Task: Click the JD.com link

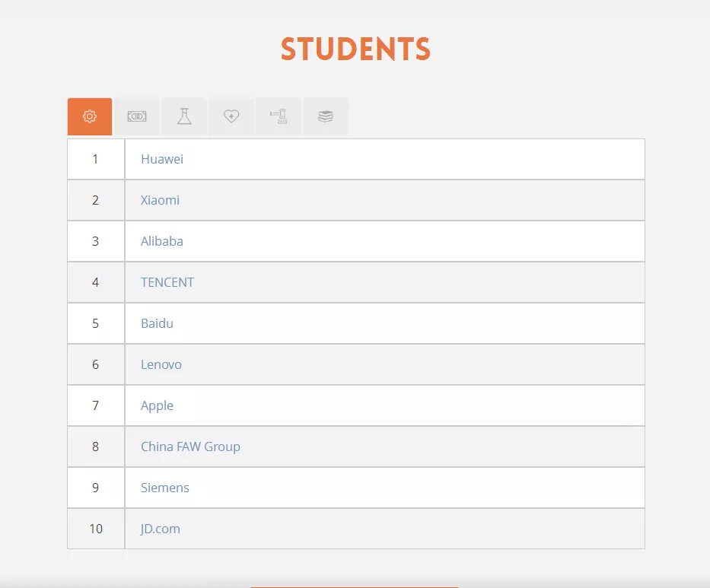Action: coord(161,529)
